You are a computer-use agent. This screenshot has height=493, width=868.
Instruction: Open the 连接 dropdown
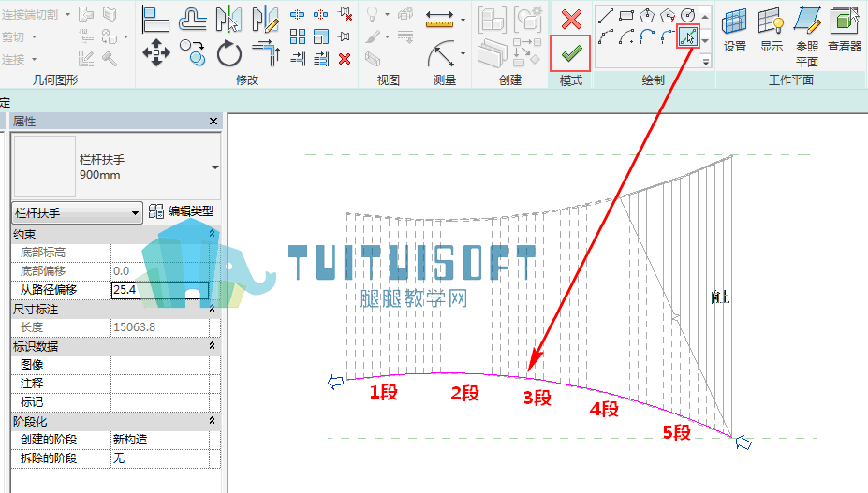[x=34, y=59]
